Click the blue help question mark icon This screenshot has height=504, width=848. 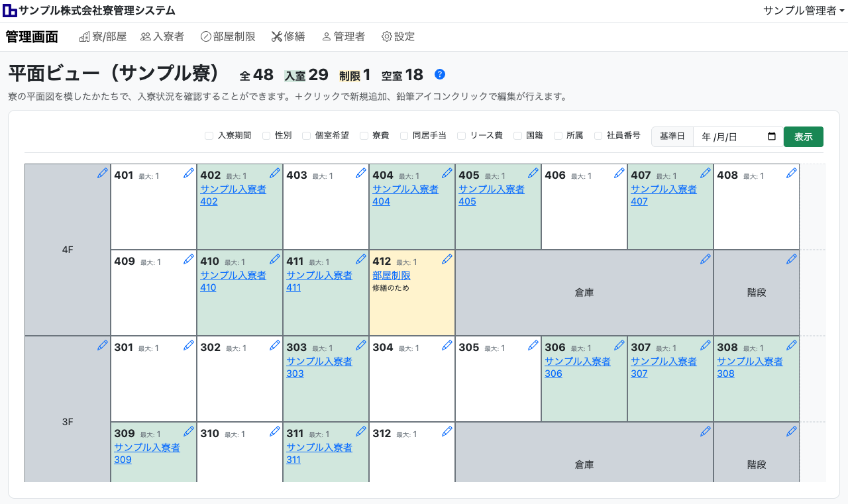[x=440, y=74]
